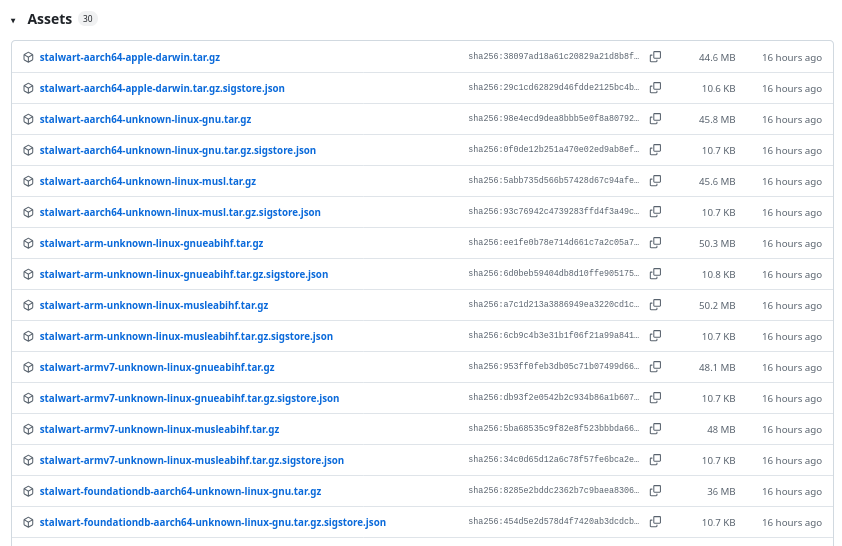Download stalwart-aarch64-apple-darwin.tar.gz.sigstore.json
The width and height of the screenshot is (842, 546).
pyautogui.click(x=162, y=88)
